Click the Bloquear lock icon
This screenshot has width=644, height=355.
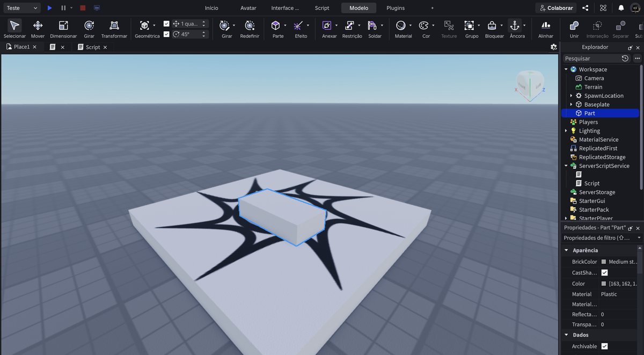(x=492, y=26)
